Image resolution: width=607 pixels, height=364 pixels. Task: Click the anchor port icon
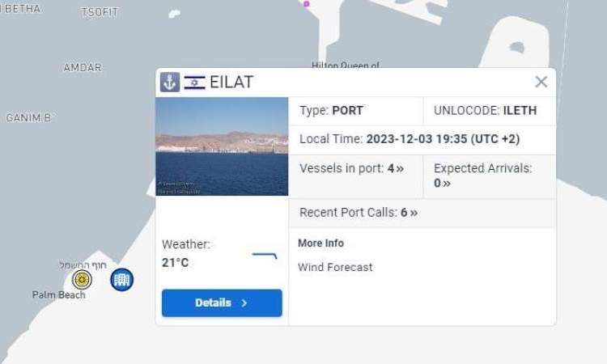click(x=170, y=82)
